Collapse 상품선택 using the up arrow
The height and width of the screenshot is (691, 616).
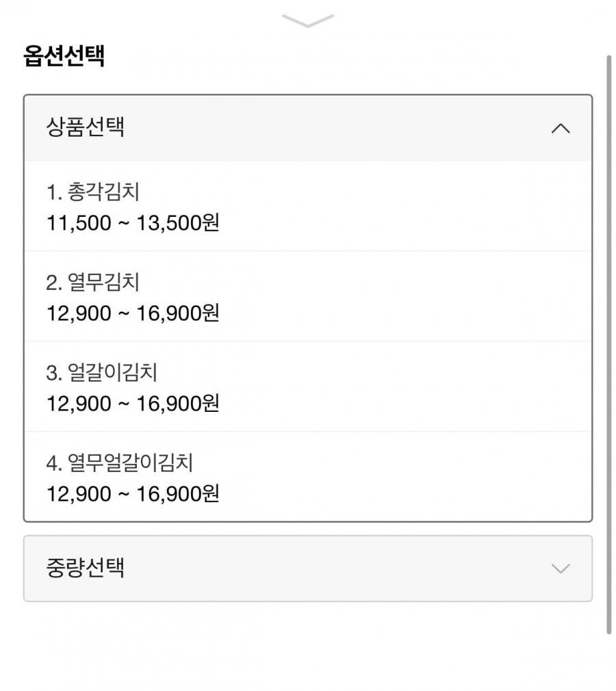click(560, 128)
